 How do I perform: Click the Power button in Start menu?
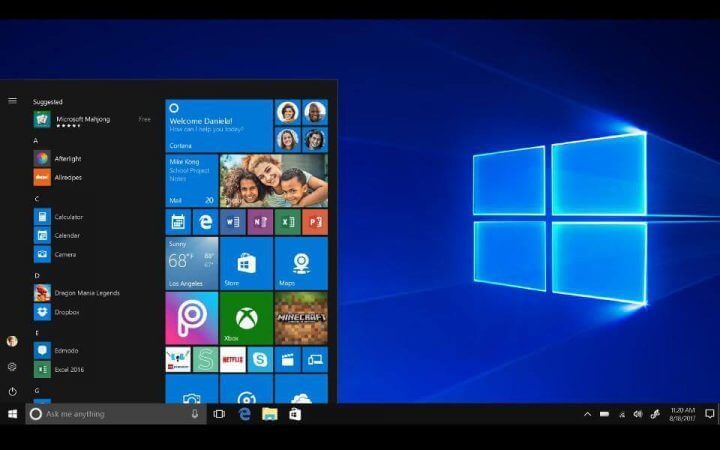[x=12, y=392]
